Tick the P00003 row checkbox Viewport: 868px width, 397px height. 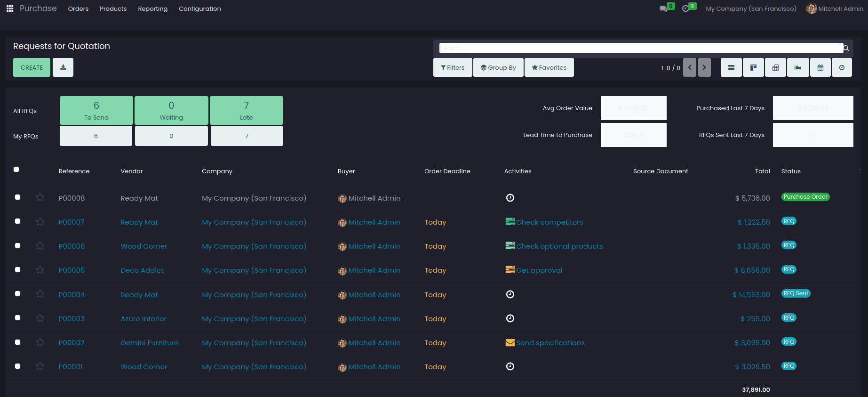(17, 318)
